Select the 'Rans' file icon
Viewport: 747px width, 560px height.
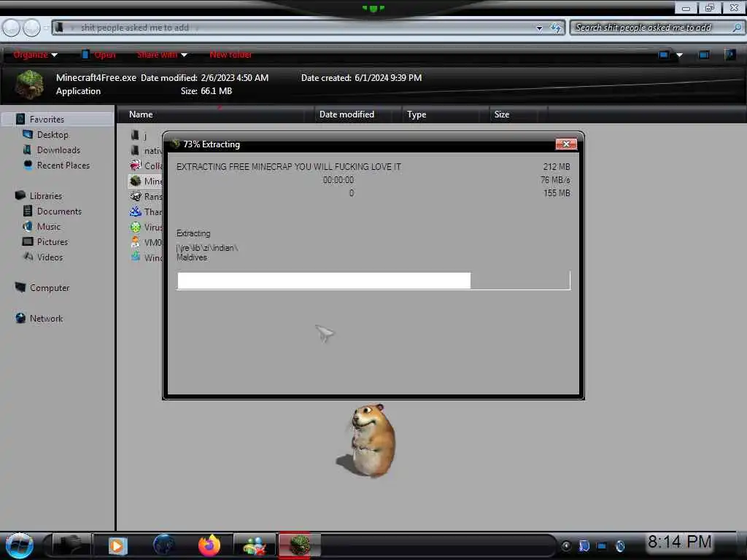136,196
